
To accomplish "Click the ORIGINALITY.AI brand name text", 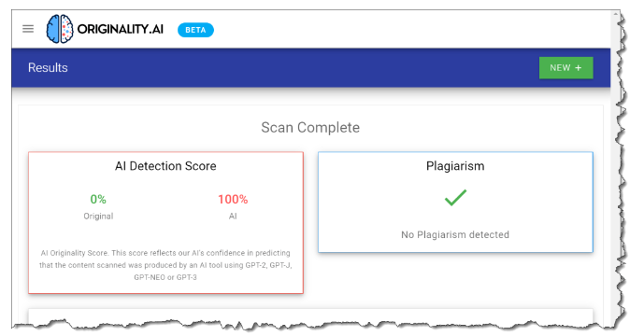I will point(120,29).
